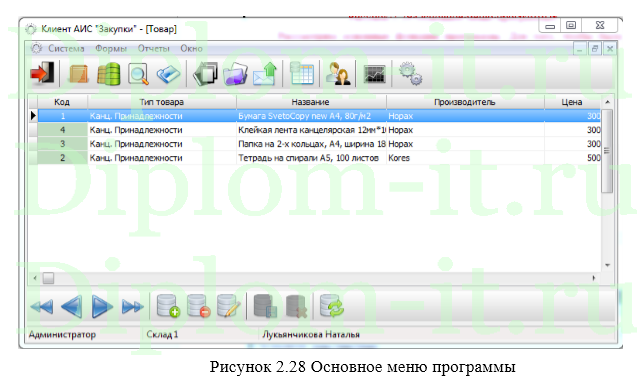Sort by Тип товара column header
The height and width of the screenshot is (378, 637).
(162, 102)
